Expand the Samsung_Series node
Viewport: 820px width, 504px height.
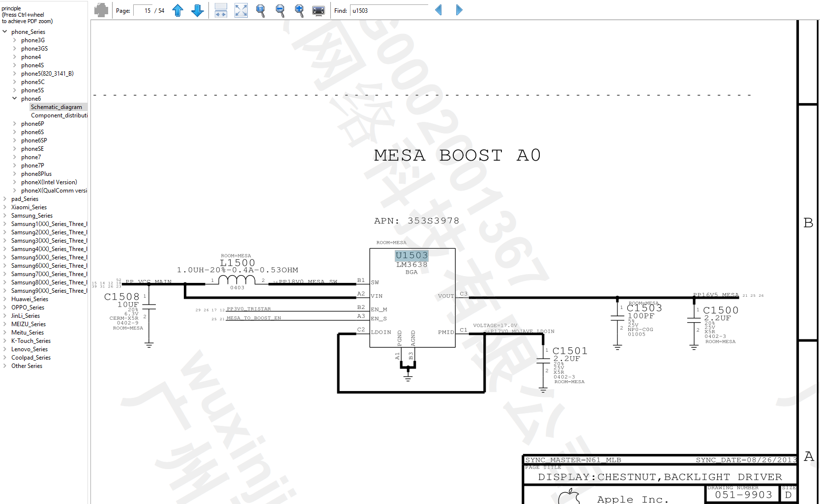(x=5, y=216)
